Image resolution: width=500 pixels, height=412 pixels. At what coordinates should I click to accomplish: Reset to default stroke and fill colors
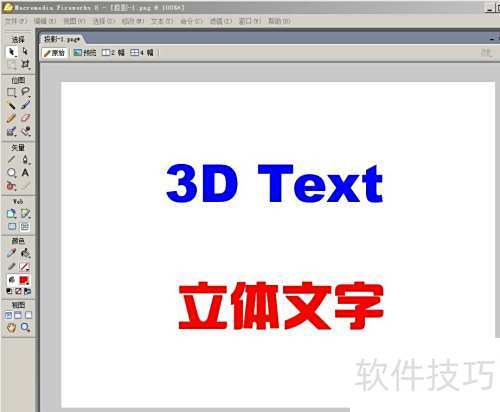click(x=9, y=291)
